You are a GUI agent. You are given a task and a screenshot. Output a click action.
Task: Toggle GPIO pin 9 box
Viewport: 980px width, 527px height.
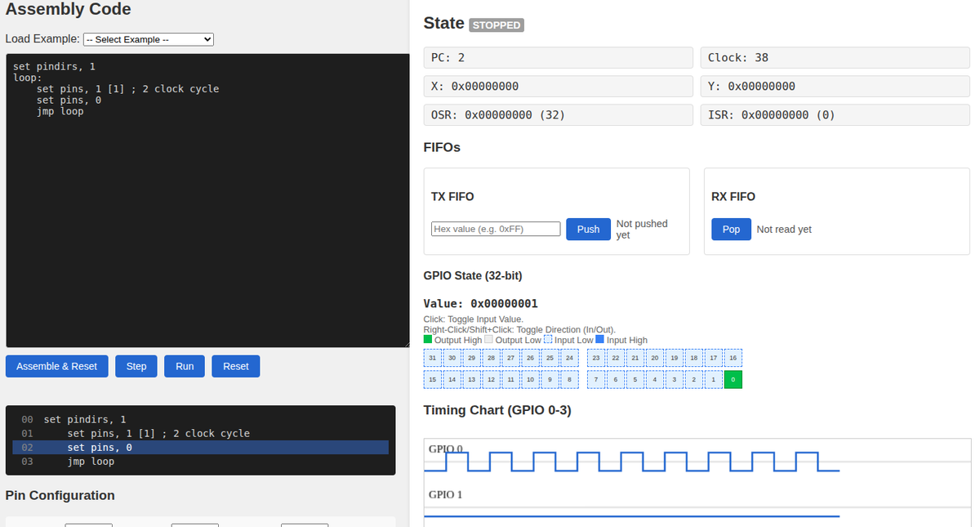pos(550,379)
